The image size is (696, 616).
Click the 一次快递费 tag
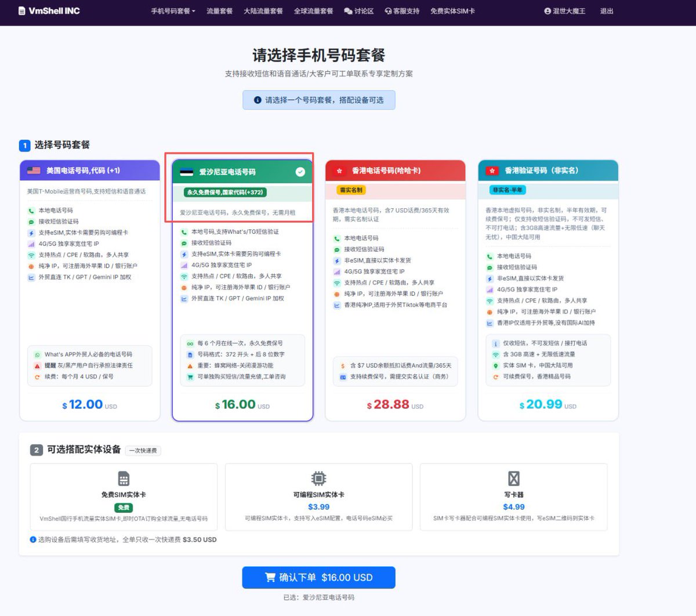pos(143,451)
